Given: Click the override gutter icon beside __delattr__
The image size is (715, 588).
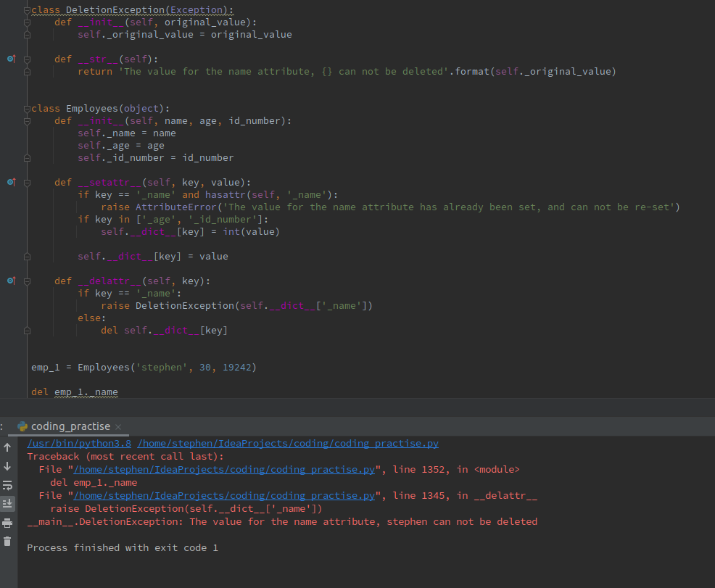Looking at the screenshot, I should click(x=12, y=281).
